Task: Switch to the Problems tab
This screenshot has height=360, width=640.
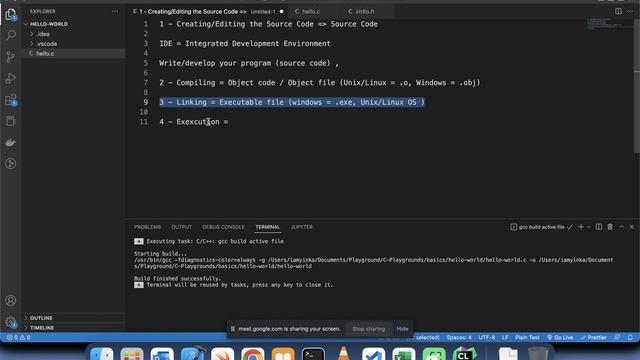Action: pyautogui.click(x=147, y=227)
